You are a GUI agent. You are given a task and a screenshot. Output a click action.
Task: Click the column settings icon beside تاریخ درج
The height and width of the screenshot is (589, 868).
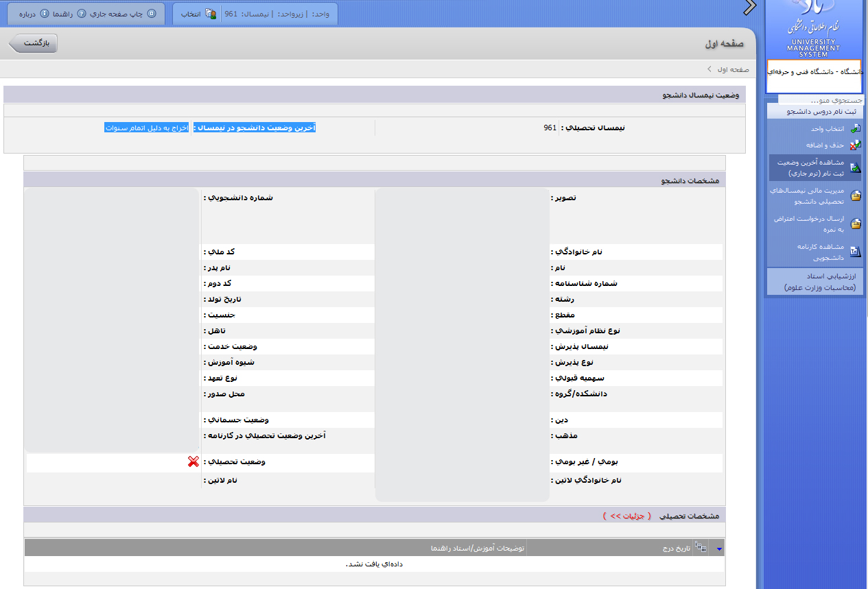(701, 546)
